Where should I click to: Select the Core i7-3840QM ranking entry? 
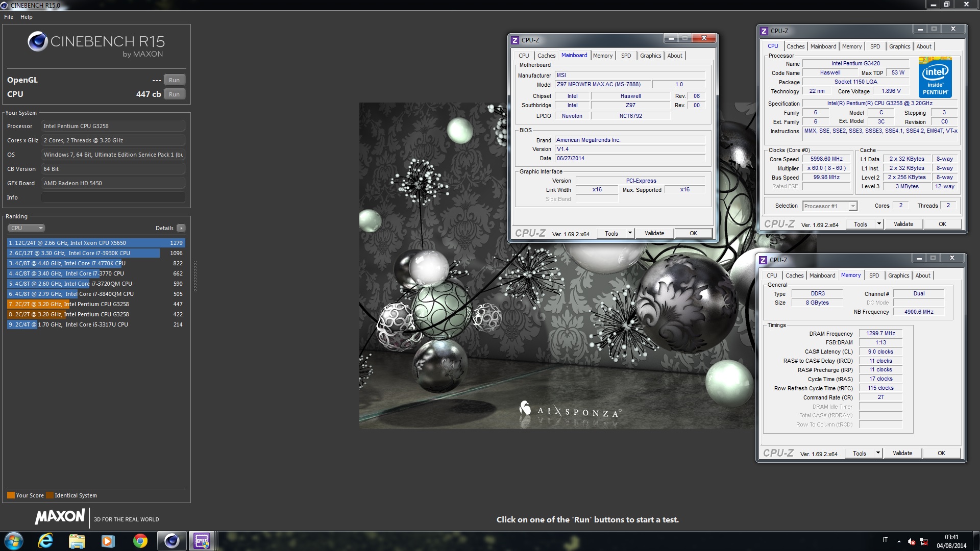click(96, 294)
